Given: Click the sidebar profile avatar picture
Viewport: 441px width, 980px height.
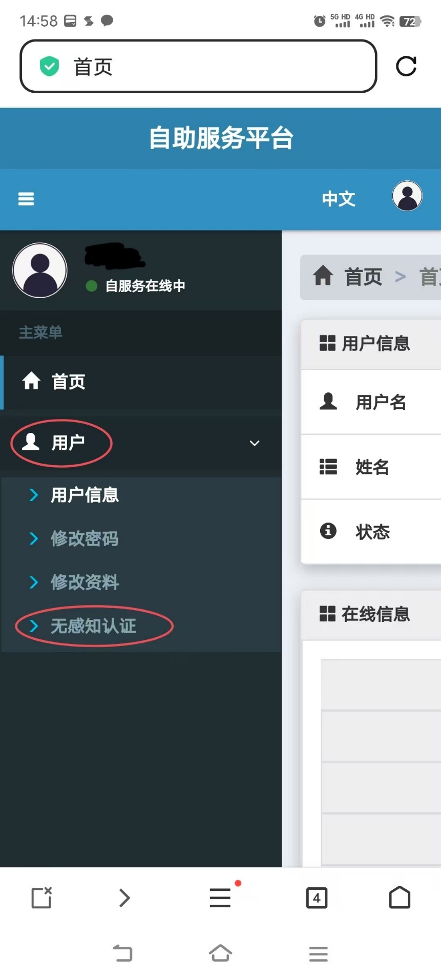Looking at the screenshot, I should pos(40,270).
